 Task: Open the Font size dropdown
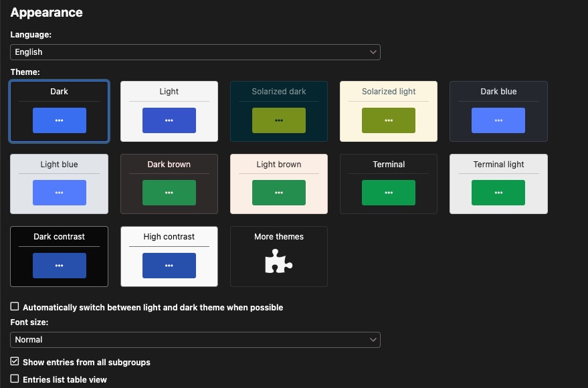(195, 339)
